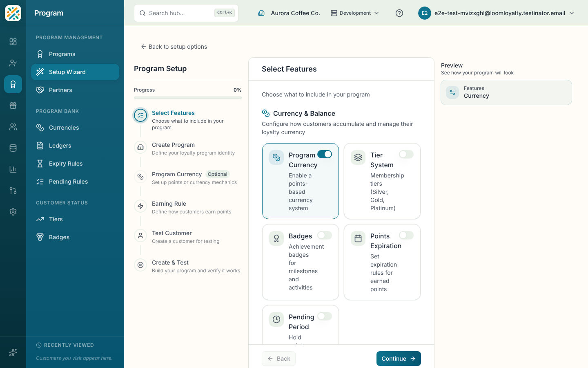Open the git-branch integrations icon in the rail
This screenshot has width=588, height=368.
pyautogui.click(x=13, y=191)
